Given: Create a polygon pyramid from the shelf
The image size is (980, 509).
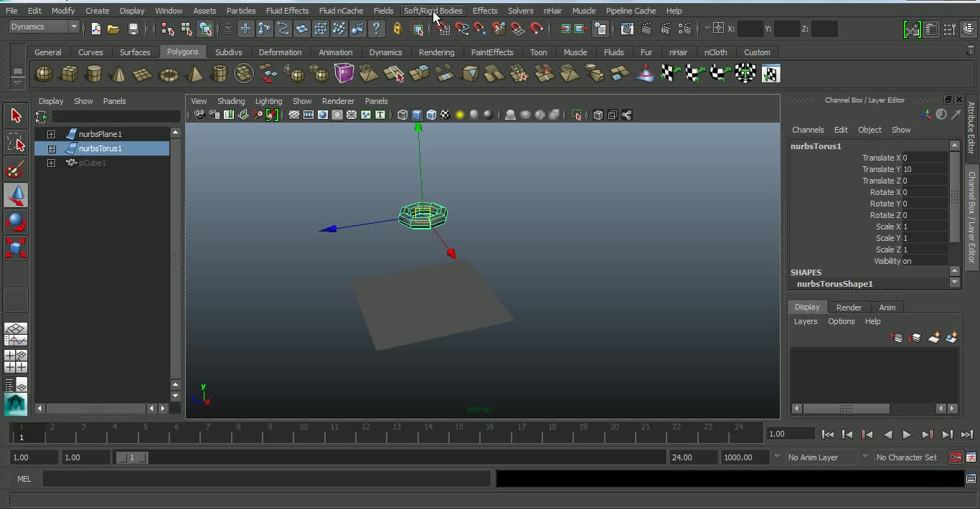Looking at the screenshot, I should (x=194, y=74).
